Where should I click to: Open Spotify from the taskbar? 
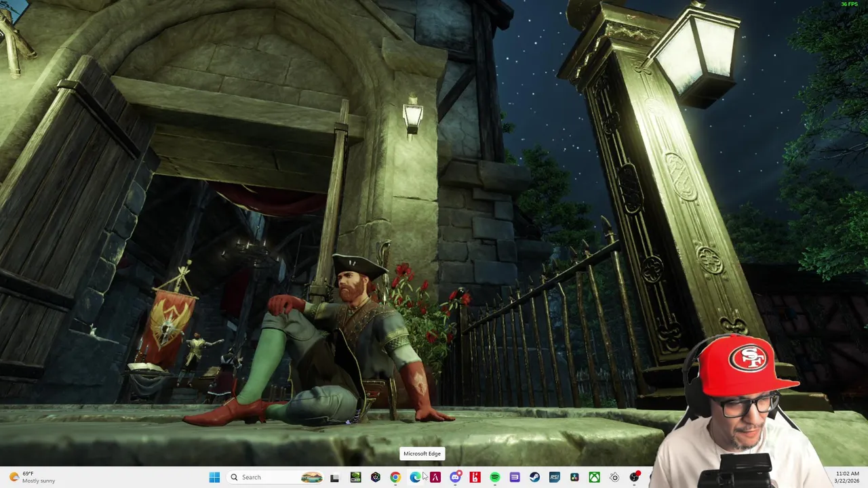[495, 477]
